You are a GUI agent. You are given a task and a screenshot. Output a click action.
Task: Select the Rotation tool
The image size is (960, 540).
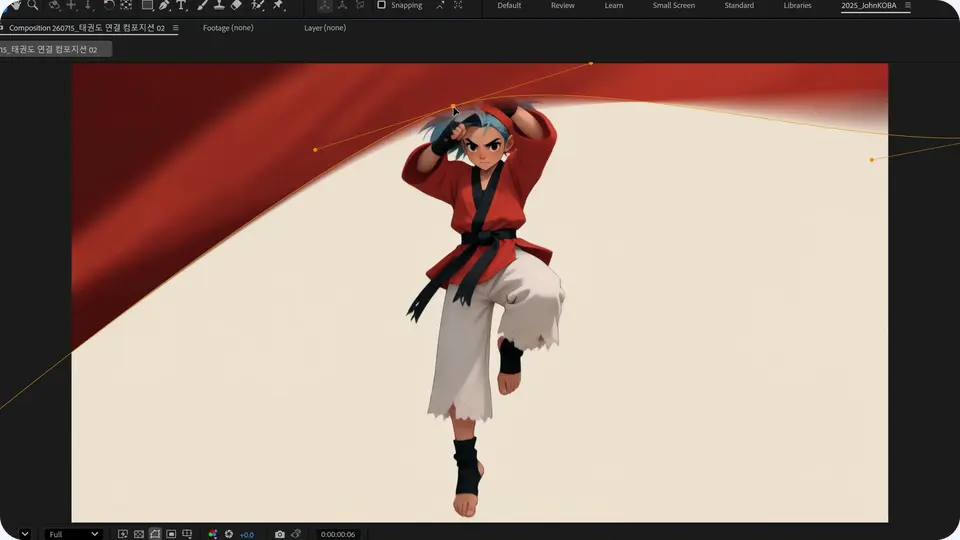pos(109,5)
